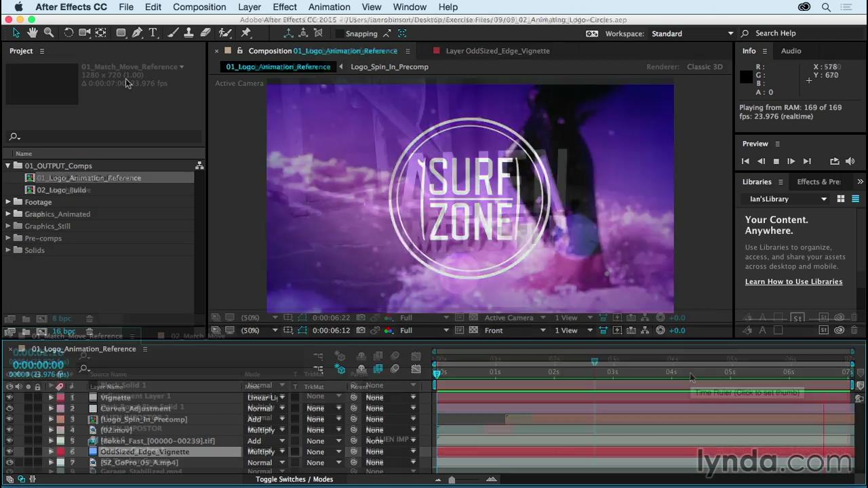Screen dimensions: 868x488
Task: Open Project flowchart view icon
Action: point(199,165)
